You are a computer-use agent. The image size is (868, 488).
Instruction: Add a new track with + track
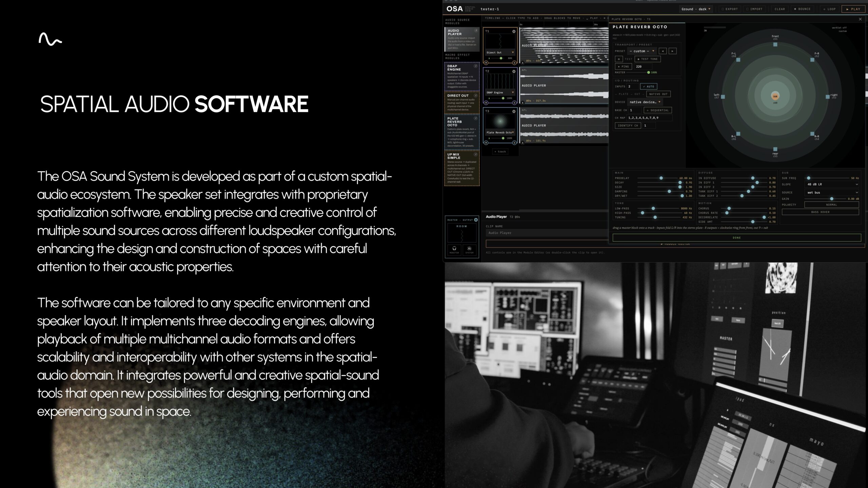[x=500, y=151]
